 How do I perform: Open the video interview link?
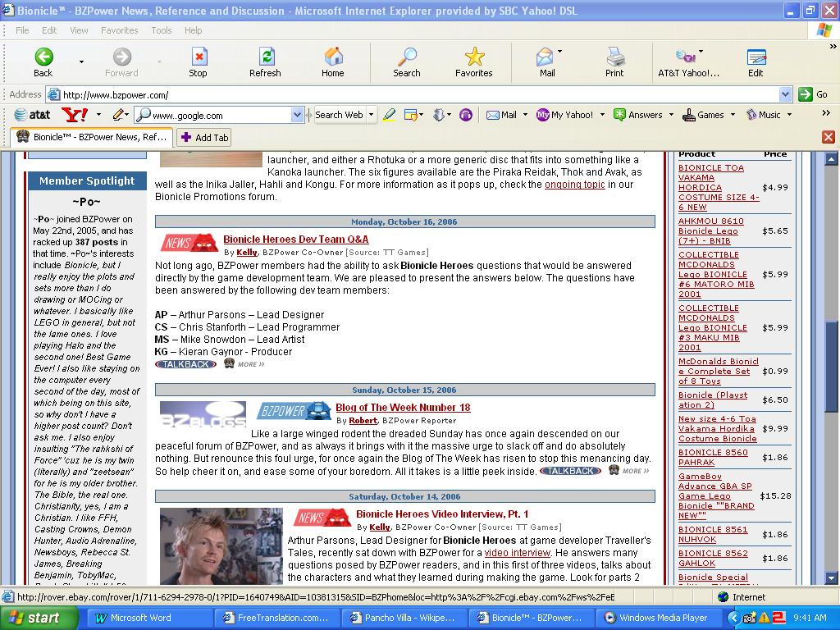coord(517,553)
